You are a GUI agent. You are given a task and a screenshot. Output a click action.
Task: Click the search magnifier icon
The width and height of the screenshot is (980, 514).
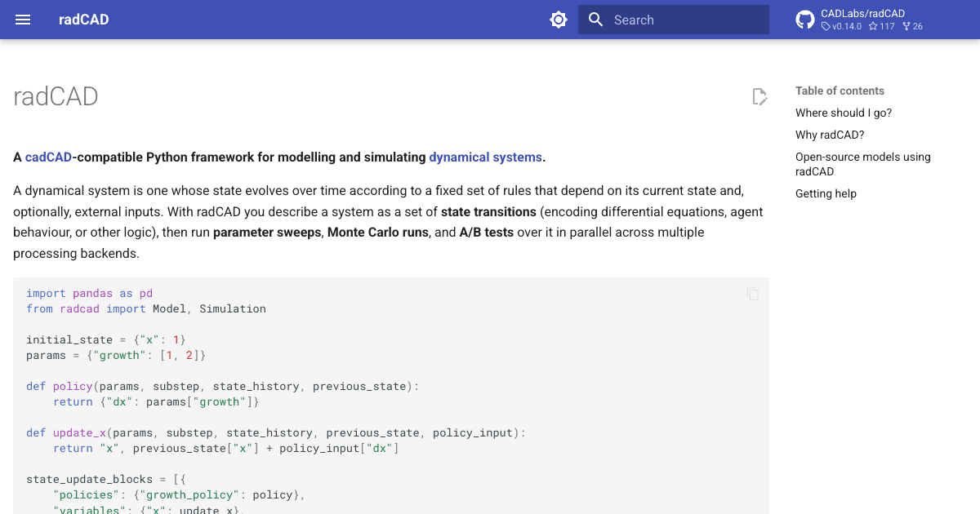click(596, 20)
